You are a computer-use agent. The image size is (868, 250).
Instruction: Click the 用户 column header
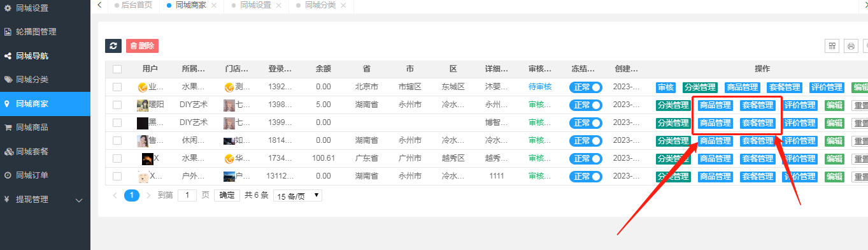click(150, 70)
